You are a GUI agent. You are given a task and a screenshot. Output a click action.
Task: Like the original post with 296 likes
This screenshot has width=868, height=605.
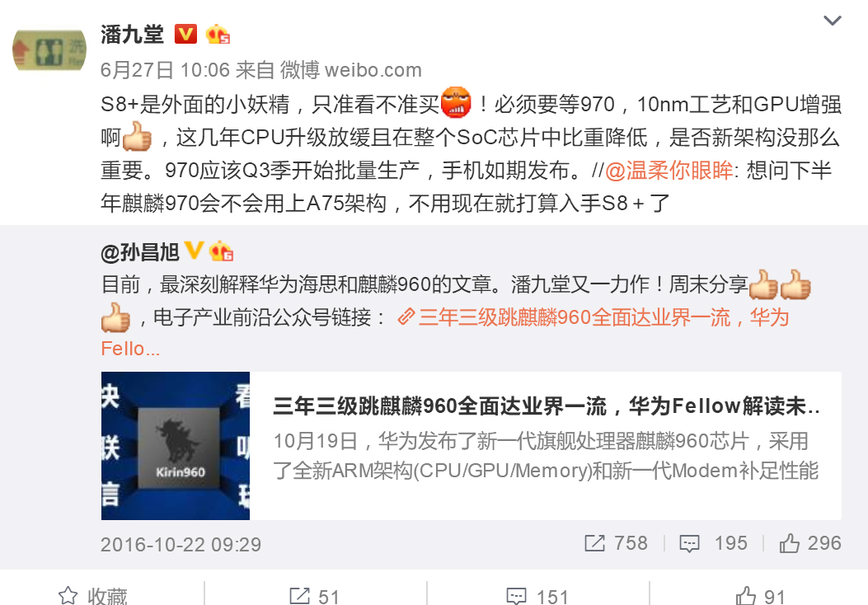[810, 543]
